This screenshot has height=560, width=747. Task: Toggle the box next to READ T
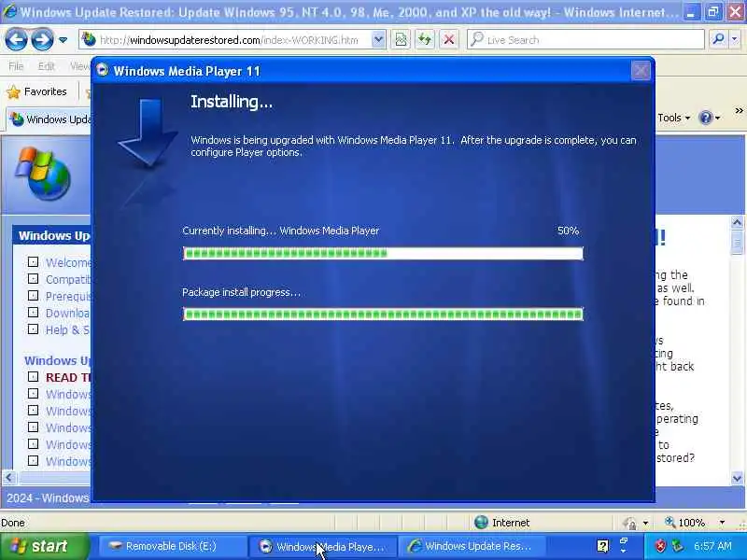(x=33, y=377)
